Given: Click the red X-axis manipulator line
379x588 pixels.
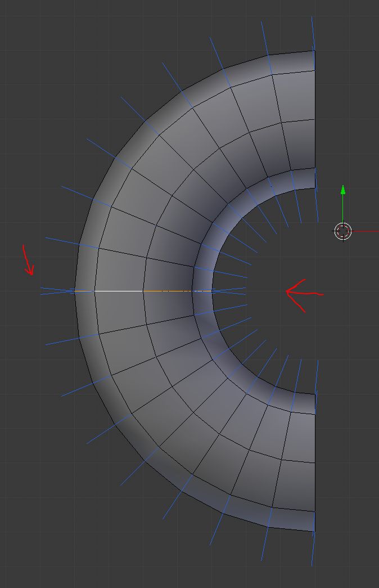Looking at the screenshot, I should pos(366,231).
